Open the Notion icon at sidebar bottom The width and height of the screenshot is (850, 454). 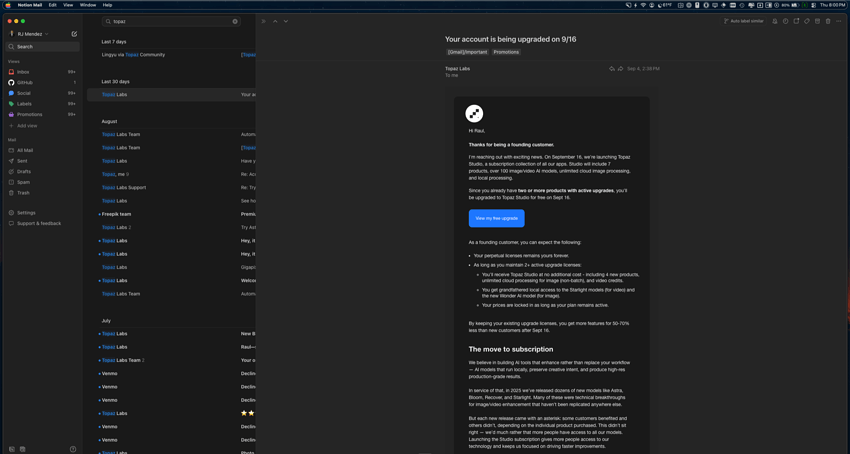(12, 449)
